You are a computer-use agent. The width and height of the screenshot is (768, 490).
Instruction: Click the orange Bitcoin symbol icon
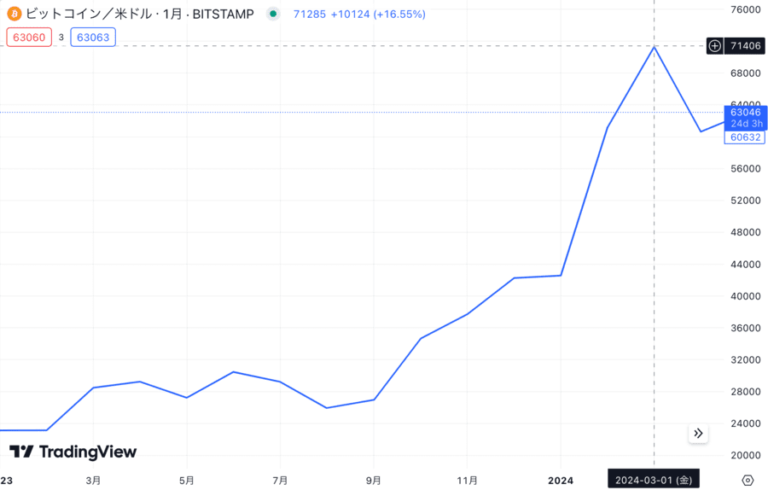14,14
